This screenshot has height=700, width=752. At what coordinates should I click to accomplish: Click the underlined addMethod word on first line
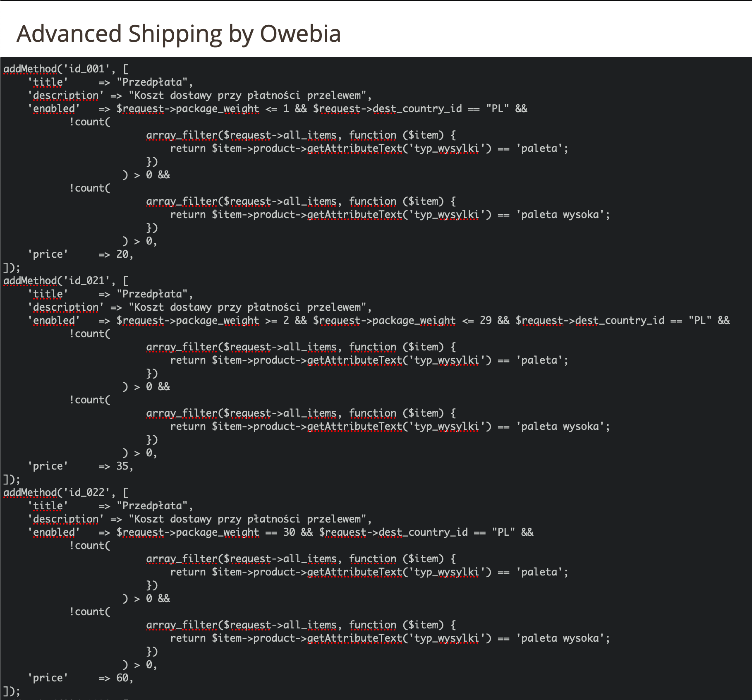tap(30, 69)
